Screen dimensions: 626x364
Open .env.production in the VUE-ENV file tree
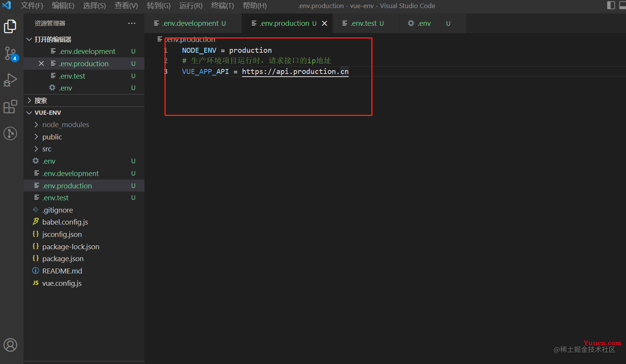84,186
